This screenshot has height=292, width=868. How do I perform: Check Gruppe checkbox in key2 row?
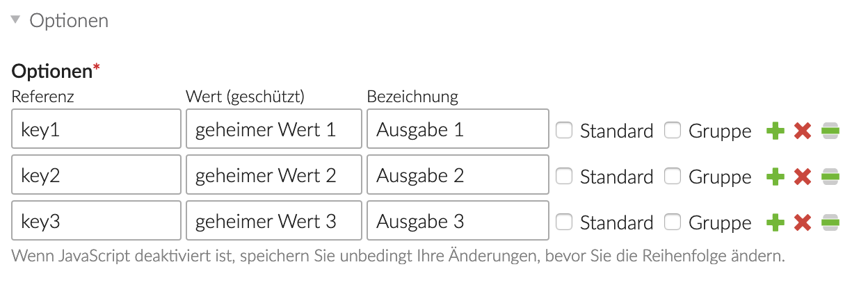(x=673, y=176)
